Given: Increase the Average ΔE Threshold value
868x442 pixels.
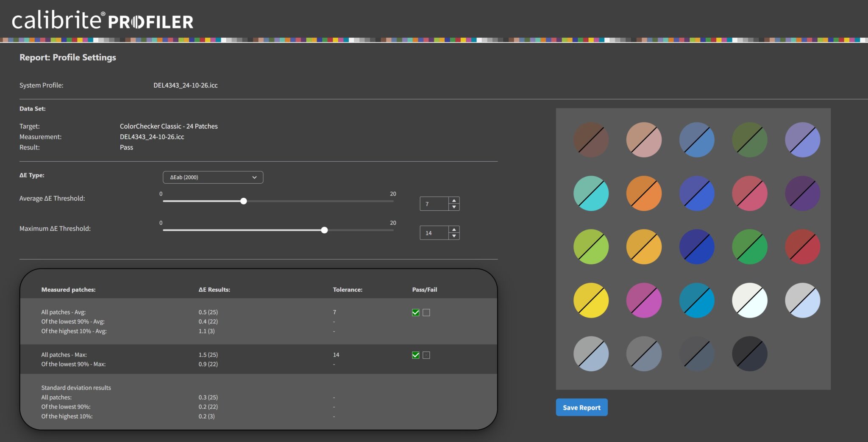Looking at the screenshot, I should [454, 201].
